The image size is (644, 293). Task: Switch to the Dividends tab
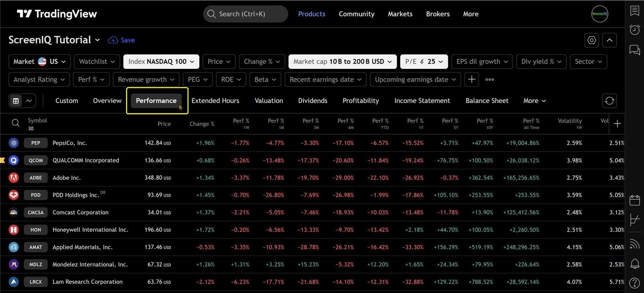point(313,101)
